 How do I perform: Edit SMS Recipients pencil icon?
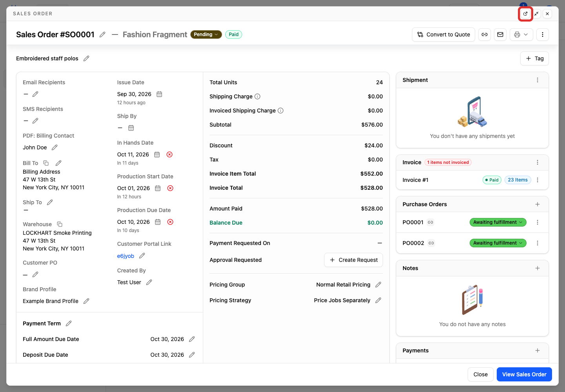coord(35,121)
